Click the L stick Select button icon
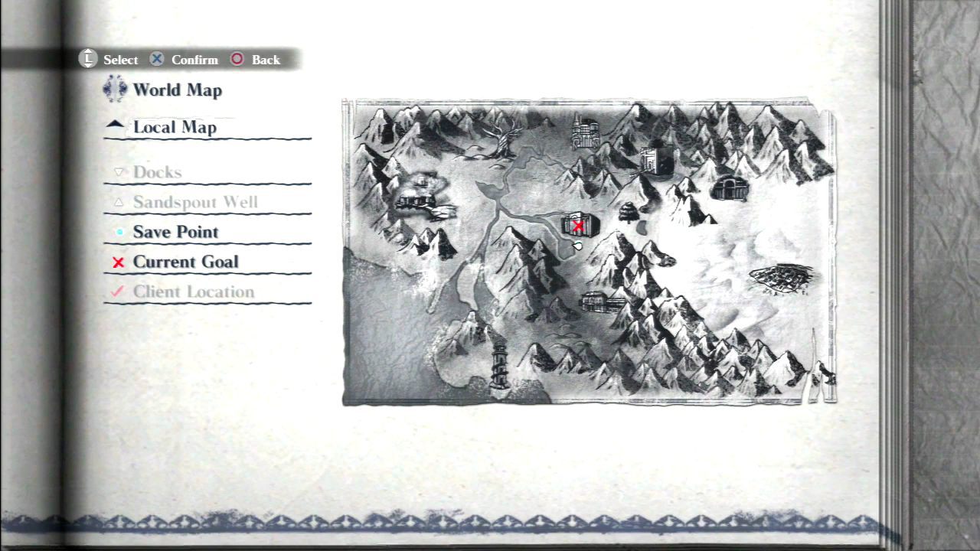Image resolution: width=980 pixels, height=551 pixels. click(89, 59)
